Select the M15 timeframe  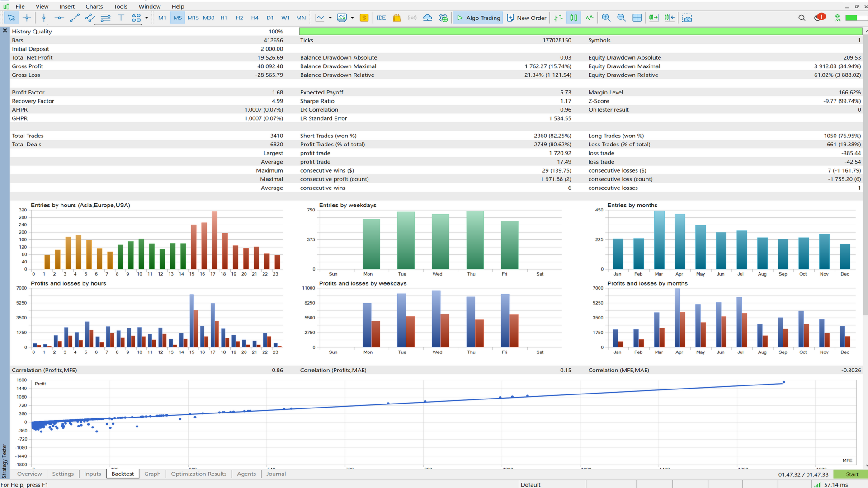click(x=193, y=18)
